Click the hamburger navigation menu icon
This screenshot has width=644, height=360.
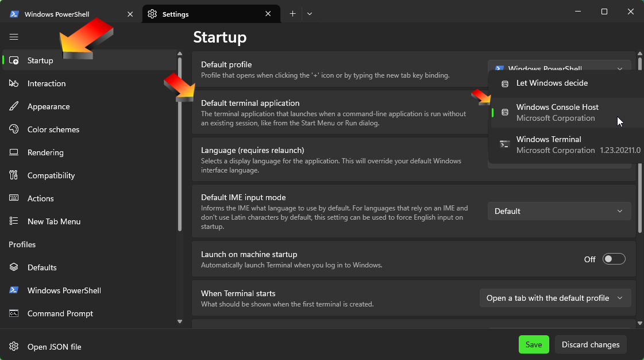coord(14,37)
